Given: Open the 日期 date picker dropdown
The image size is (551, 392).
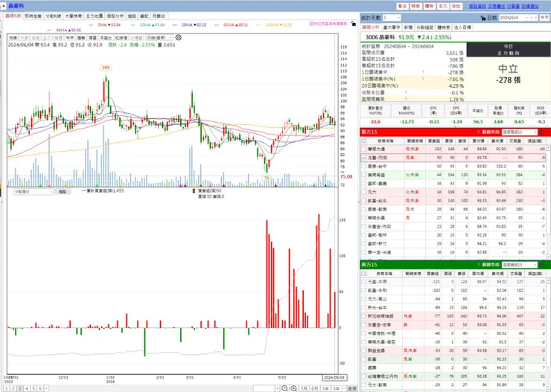Looking at the screenshot, I should 527,18.
